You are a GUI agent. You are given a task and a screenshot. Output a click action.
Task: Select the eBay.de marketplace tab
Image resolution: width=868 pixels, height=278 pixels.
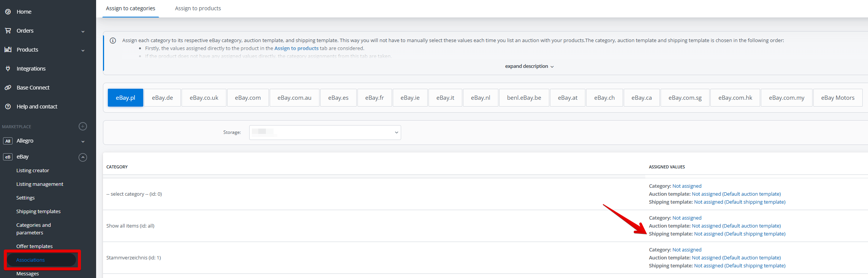pyautogui.click(x=162, y=98)
